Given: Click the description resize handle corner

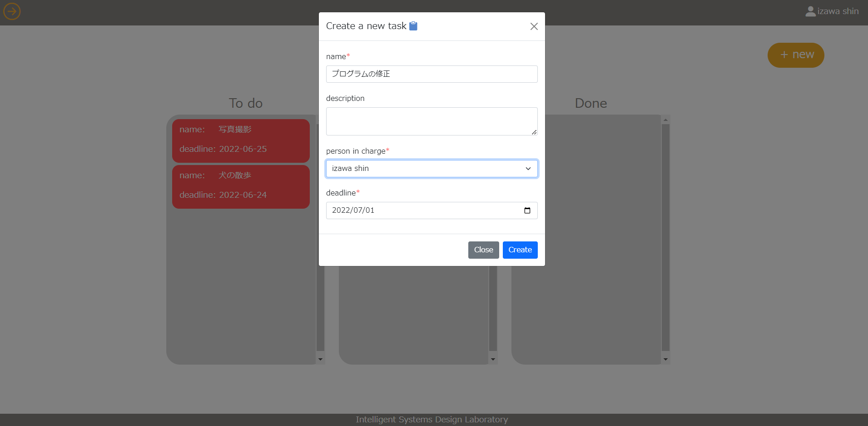Looking at the screenshot, I should pos(534,132).
